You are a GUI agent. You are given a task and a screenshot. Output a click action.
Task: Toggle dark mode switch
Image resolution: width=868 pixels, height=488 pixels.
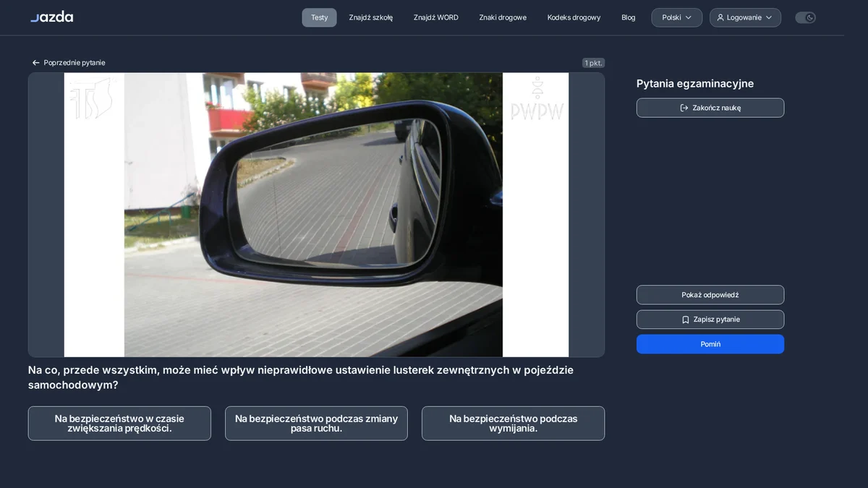pyautogui.click(x=805, y=17)
